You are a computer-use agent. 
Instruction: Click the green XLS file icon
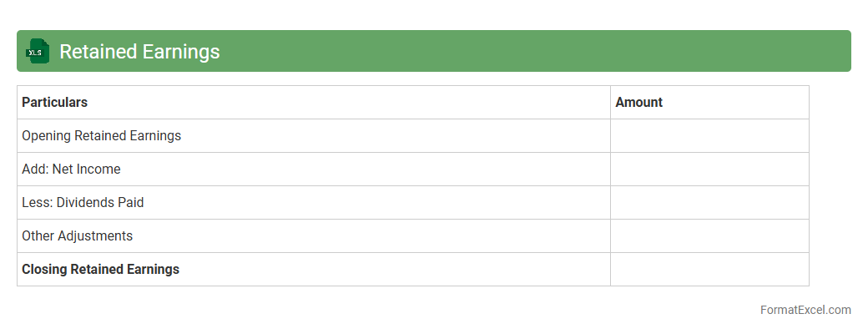[x=37, y=51]
